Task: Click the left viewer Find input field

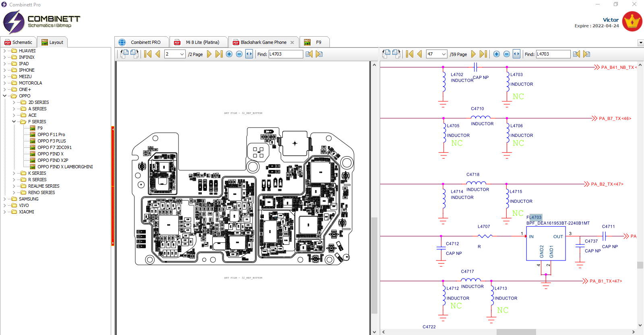Action: (286, 54)
